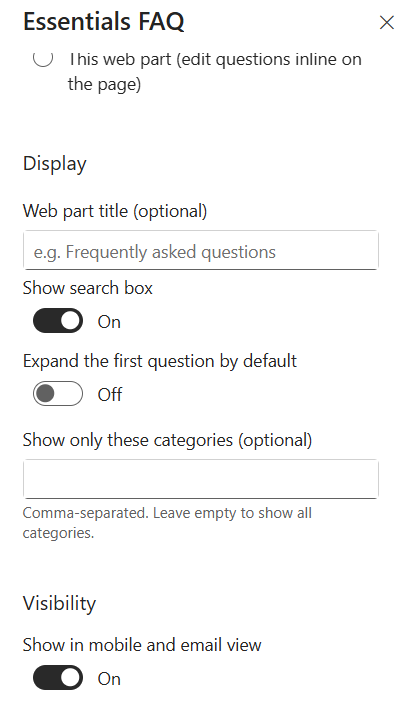The width and height of the screenshot is (401, 712).
Task: Select the 'This web part' radio button
Action: pyautogui.click(x=43, y=58)
